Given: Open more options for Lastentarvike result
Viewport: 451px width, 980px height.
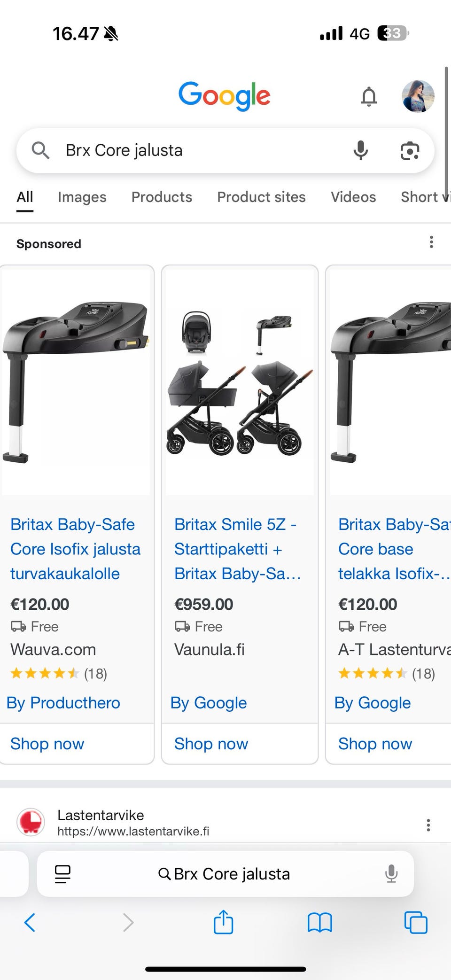Looking at the screenshot, I should pyautogui.click(x=428, y=825).
